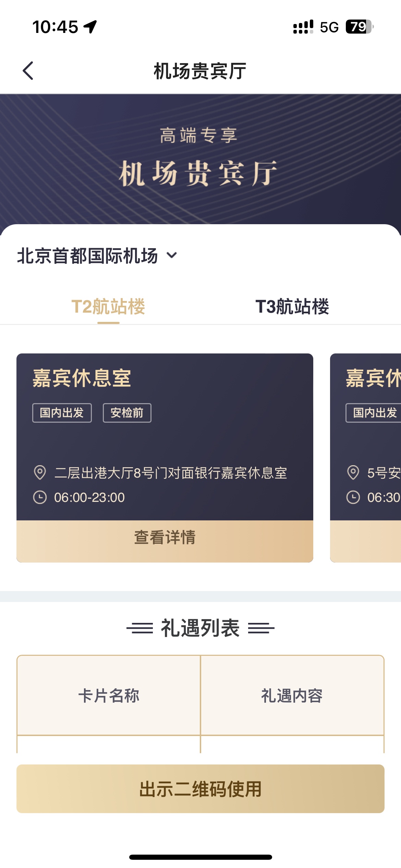Viewport: 401px width, 868px height.
Task: Tap 出示二维码使用 button
Action: pos(200,788)
